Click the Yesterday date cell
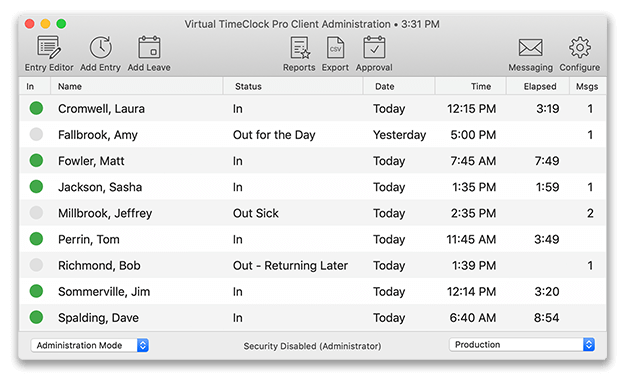This screenshot has height=376, width=625. pyautogui.click(x=399, y=135)
